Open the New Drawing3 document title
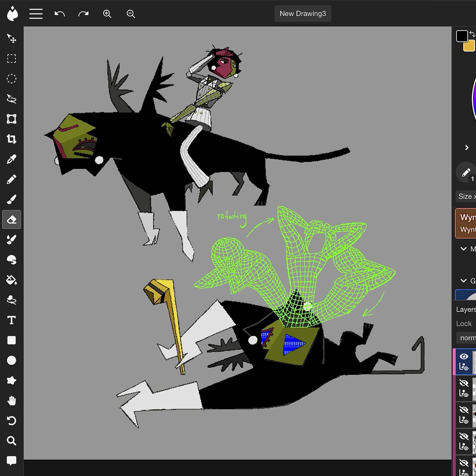 pos(303,13)
